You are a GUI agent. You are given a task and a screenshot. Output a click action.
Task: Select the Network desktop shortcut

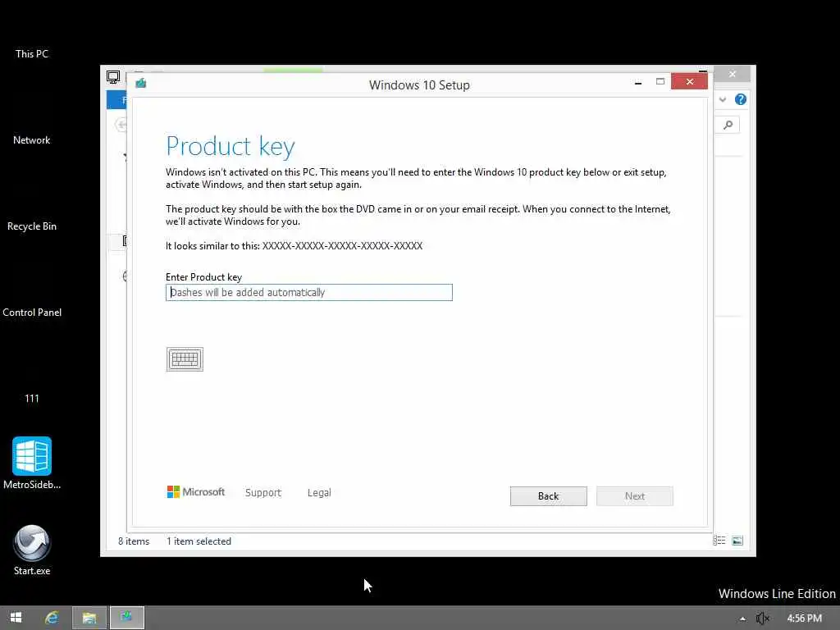point(32,139)
